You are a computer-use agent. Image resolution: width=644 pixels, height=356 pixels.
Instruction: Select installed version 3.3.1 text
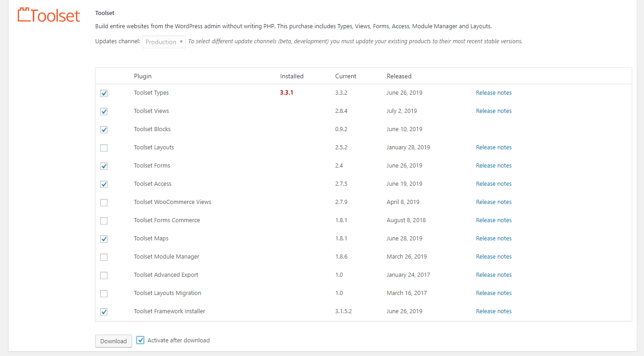click(x=286, y=93)
